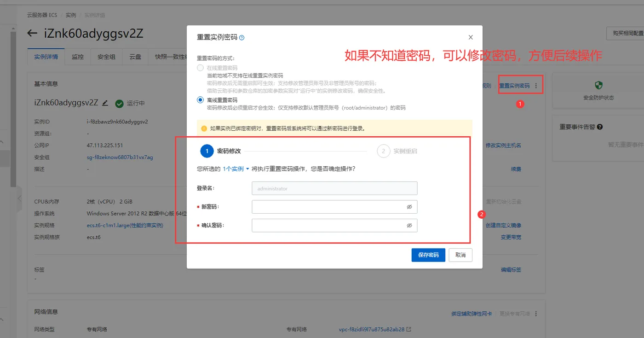
Task: Click the 创建自定义镜像 link
Action: tap(503, 226)
